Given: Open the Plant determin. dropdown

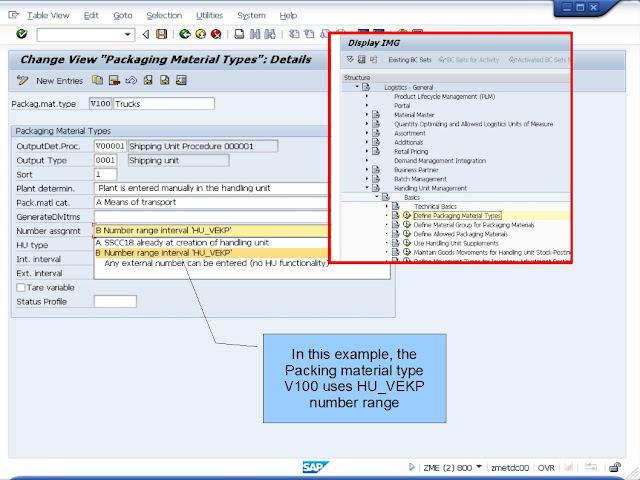Looking at the screenshot, I should (x=211, y=188).
